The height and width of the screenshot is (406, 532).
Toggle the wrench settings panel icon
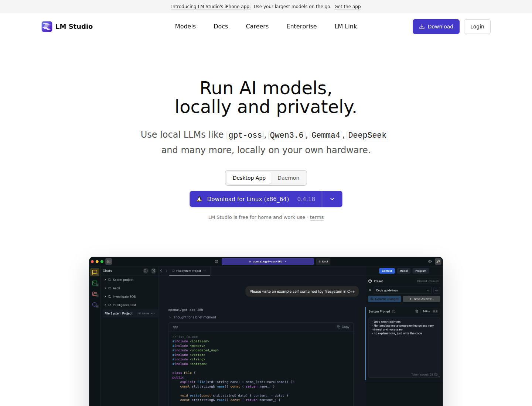pyautogui.click(x=438, y=261)
